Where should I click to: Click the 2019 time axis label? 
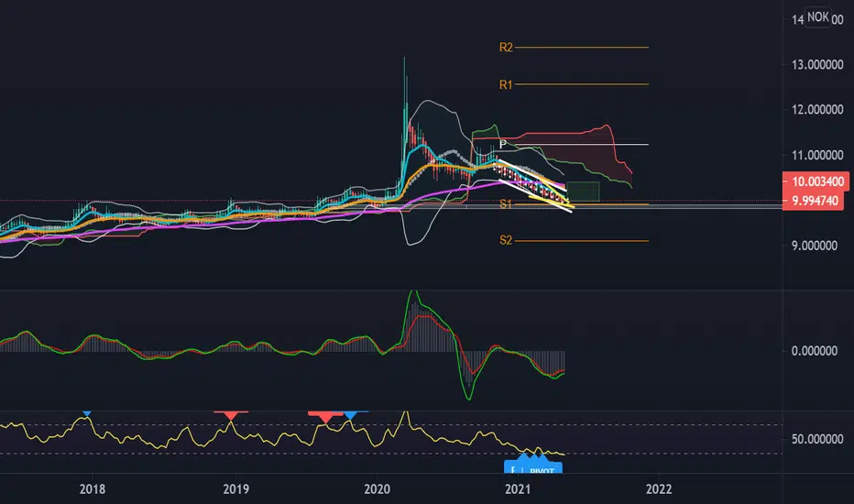[x=235, y=489]
